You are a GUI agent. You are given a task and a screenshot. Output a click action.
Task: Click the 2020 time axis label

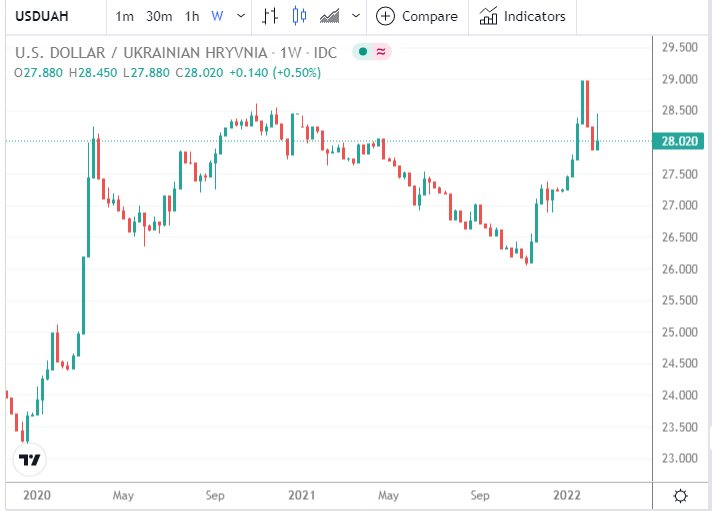click(37, 495)
